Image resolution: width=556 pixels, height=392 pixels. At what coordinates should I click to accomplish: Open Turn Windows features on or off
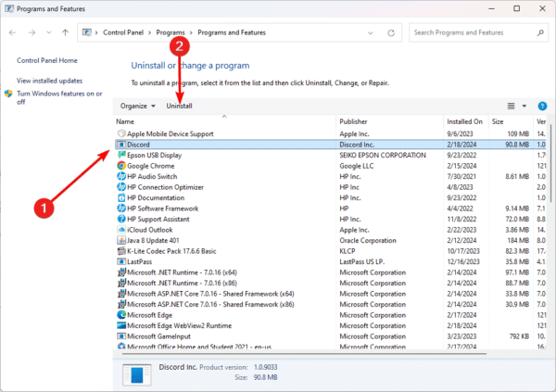pos(59,98)
